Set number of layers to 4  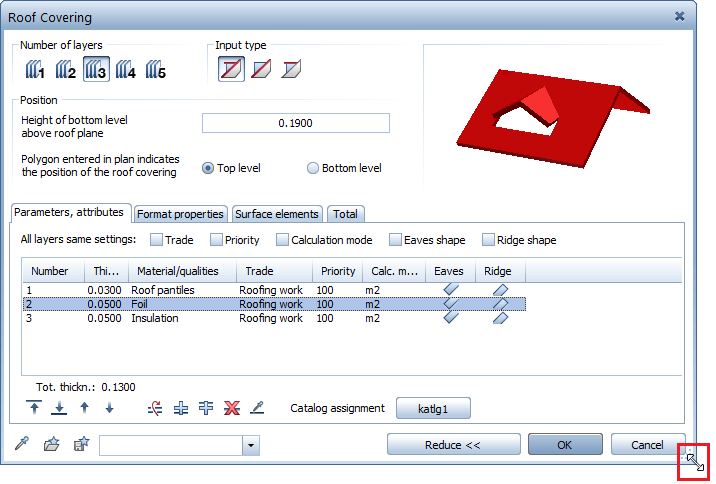(126, 69)
